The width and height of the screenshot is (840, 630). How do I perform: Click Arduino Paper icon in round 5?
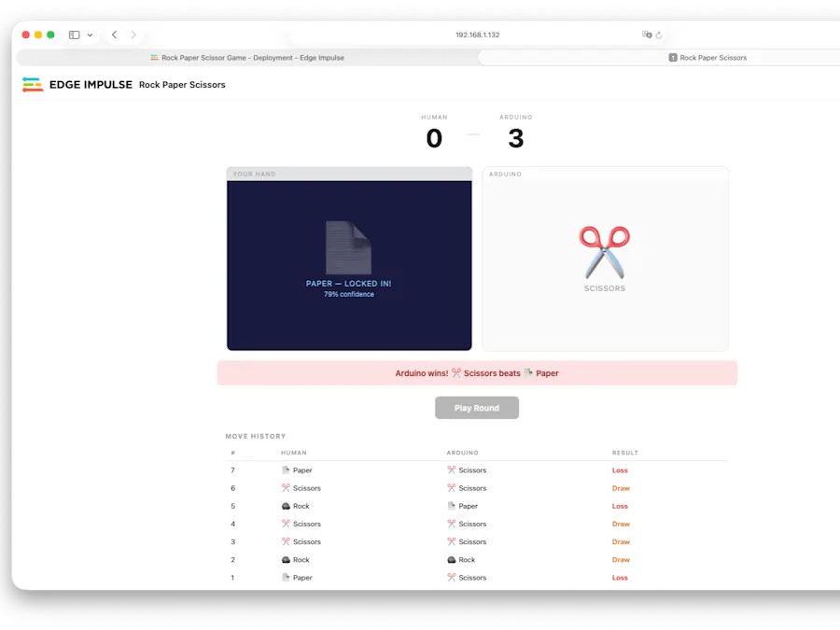[451, 506]
